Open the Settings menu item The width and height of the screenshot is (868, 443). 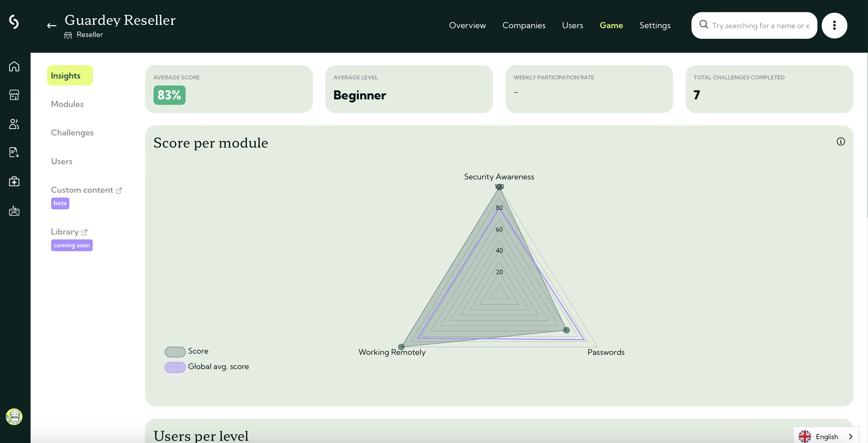coord(655,25)
